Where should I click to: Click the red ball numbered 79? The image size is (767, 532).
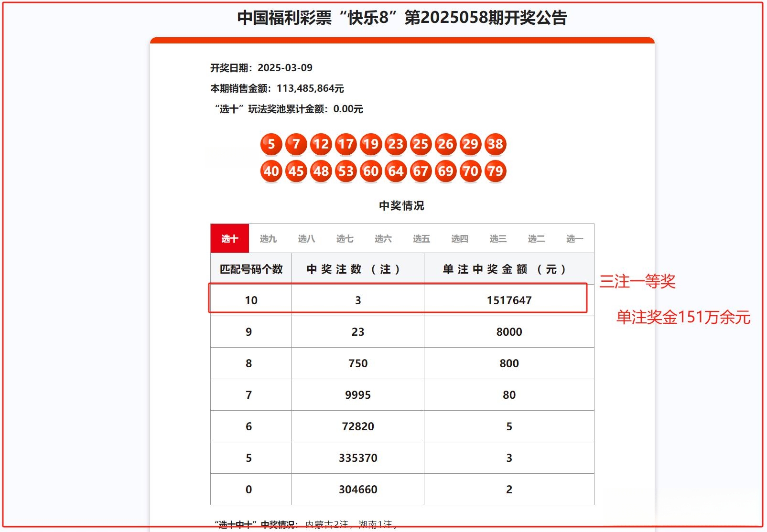click(495, 171)
